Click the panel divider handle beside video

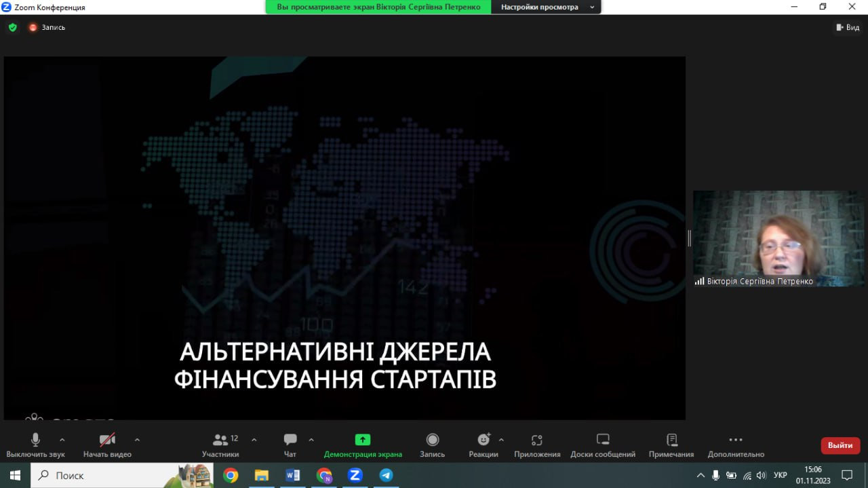point(689,238)
